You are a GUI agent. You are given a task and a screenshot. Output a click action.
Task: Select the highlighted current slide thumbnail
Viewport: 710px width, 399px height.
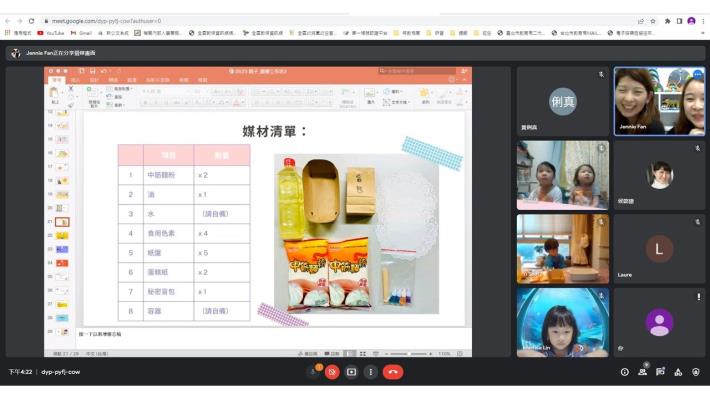[x=62, y=222]
